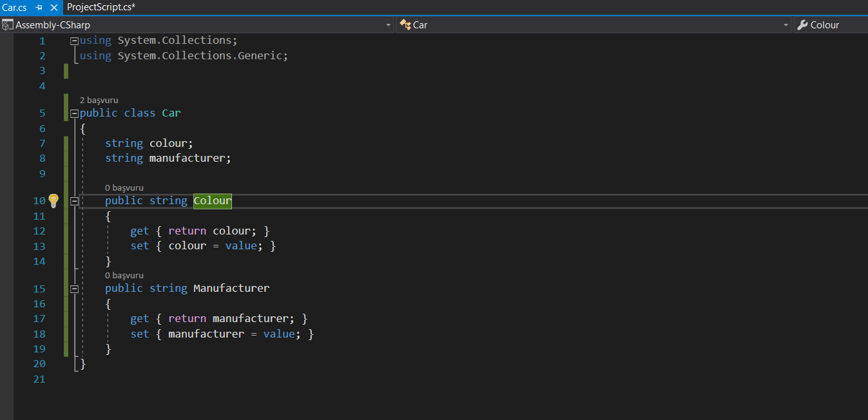Click line number 4 in the margin
Image resolution: width=868 pixels, height=420 pixels.
point(43,86)
